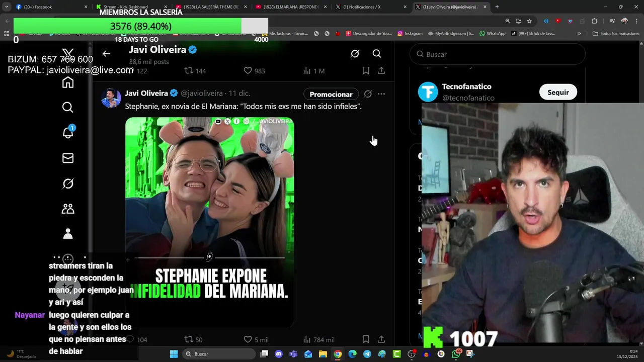Open Telegram from the taskbar
The height and width of the screenshot is (362, 644).
pyautogui.click(x=367, y=354)
